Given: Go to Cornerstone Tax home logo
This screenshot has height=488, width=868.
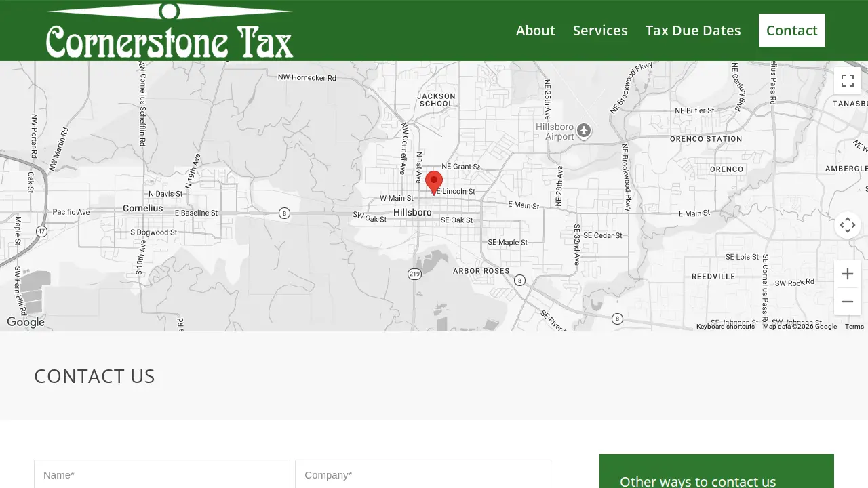Looking at the screenshot, I should [170, 30].
